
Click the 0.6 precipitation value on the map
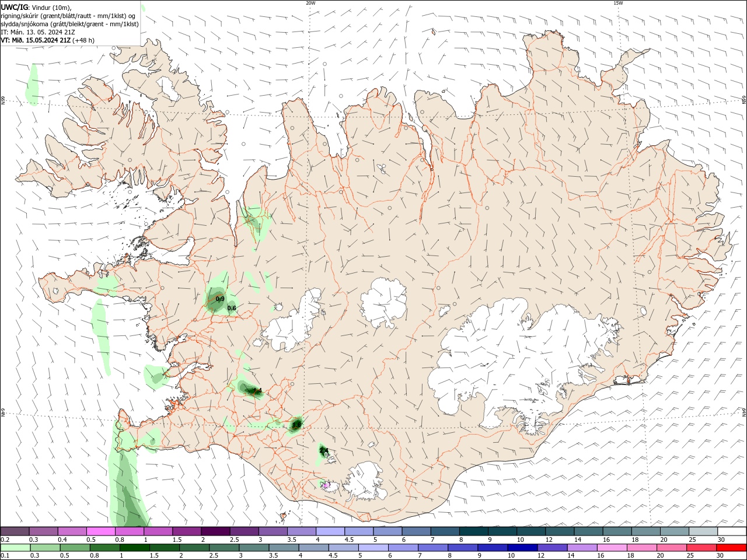(232, 308)
